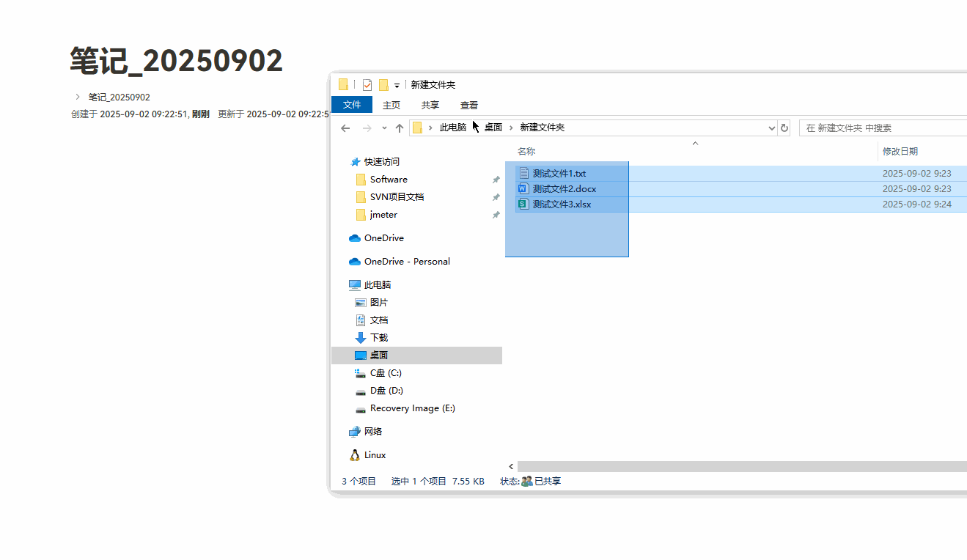Screen dimensions: 967x560
Task: Open OneDrive in the sidebar
Action: 383,237
